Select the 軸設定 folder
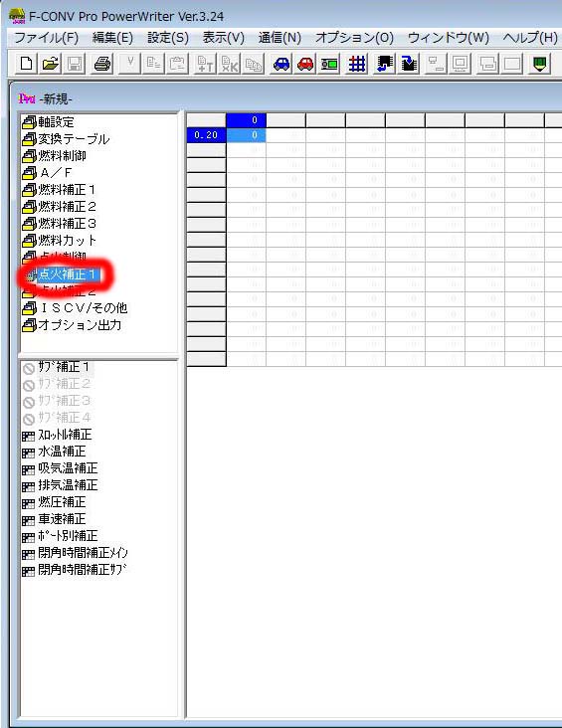The height and width of the screenshot is (728, 562). pyautogui.click(x=48, y=122)
